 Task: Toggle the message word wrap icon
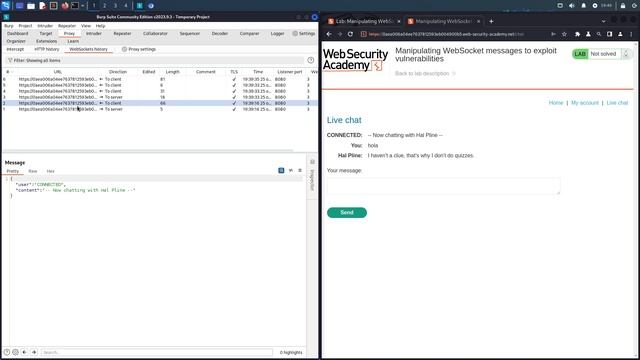(x=281, y=170)
